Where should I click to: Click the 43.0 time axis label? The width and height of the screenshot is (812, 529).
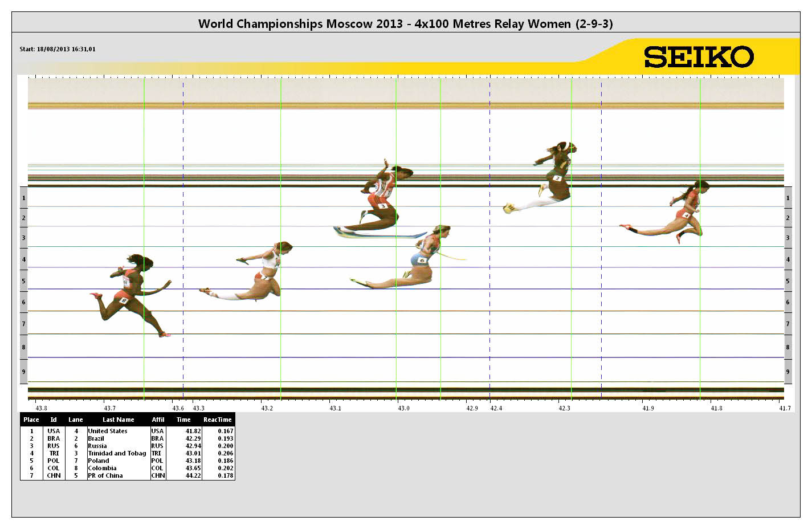tap(403, 408)
